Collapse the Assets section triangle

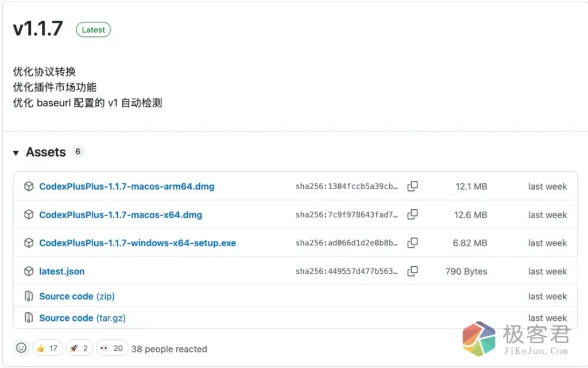coord(16,153)
